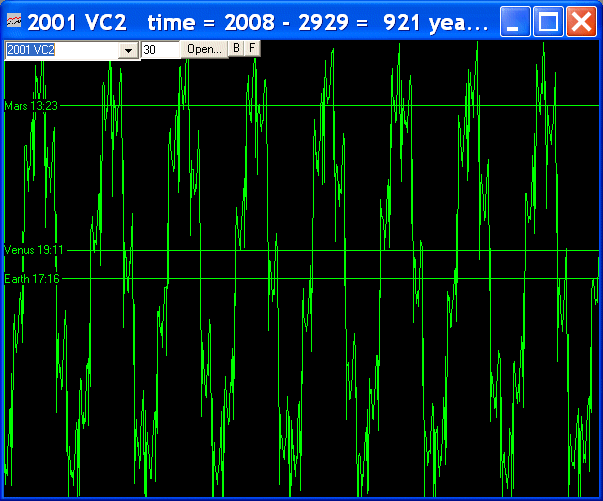Click the F button in the toolbar
Image resolution: width=603 pixels, height=501 pixels.
pyautogui.click(x=252, y=48)
